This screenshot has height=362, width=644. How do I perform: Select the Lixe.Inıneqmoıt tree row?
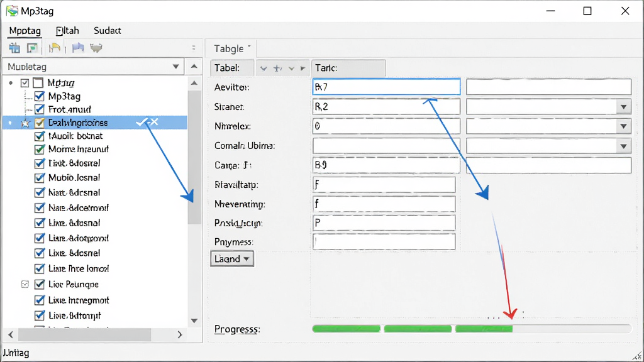click(96, 300)
